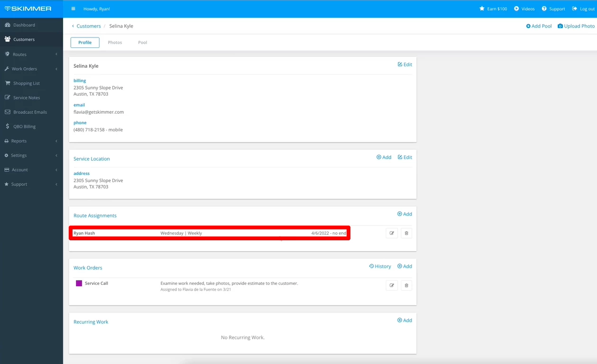Click the Account card icon in sidebar
597x364 pixels.
[x=7, y=170]
